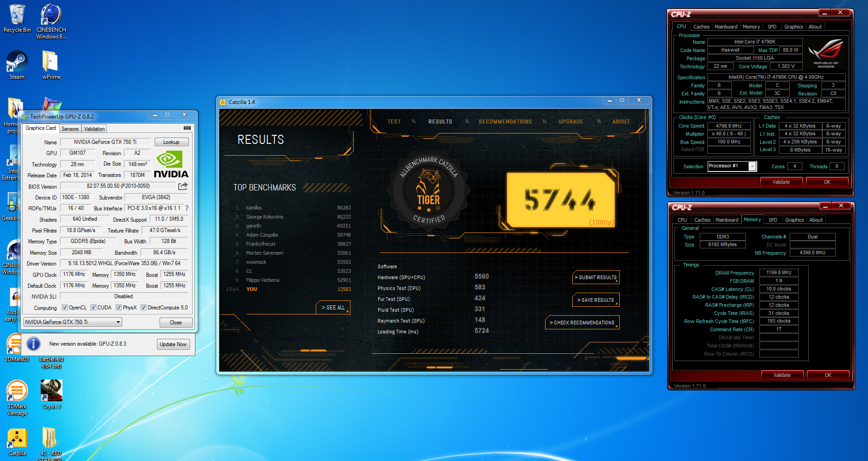868x461 pixels.
Task: Click Update Now for GPU-Z 0.8.3
Action: tap(173, 344)
